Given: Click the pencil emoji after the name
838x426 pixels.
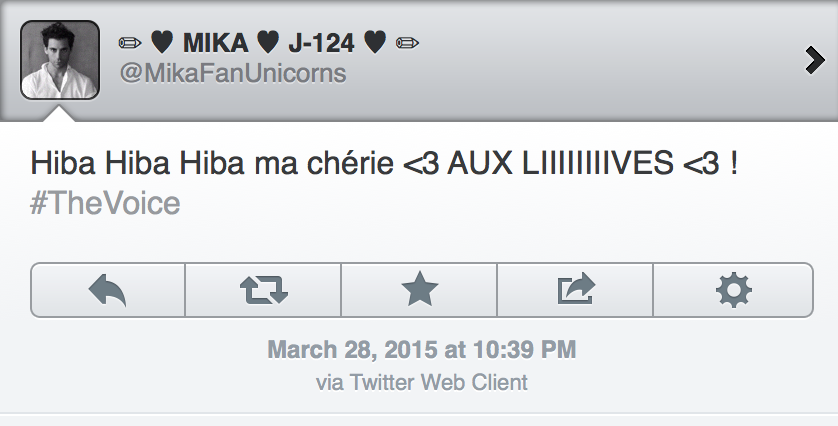Looking at the screenshot, I should [x=407, y=43].
